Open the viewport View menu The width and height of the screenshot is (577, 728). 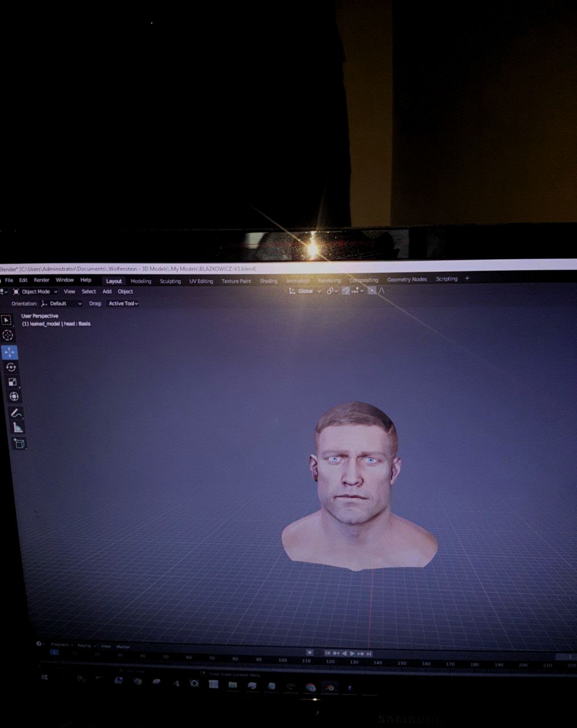coord(69,292)
